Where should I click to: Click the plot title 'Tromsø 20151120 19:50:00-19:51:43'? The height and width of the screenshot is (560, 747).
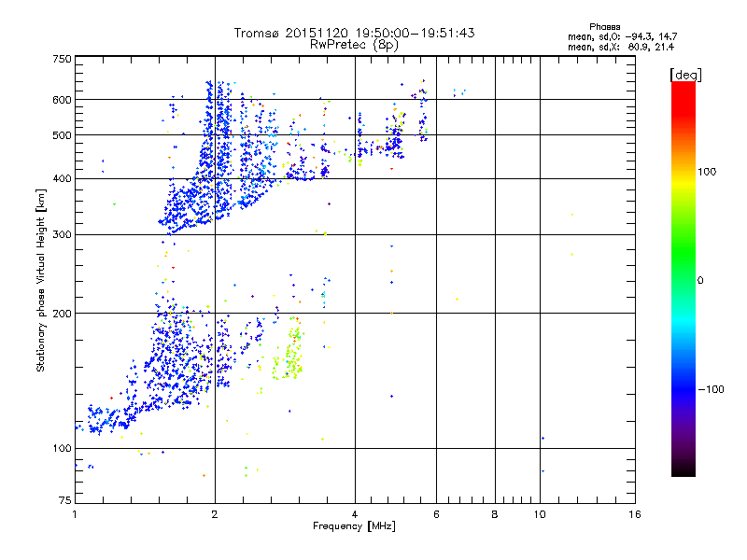pyautogui.click(x=354, y=33)
